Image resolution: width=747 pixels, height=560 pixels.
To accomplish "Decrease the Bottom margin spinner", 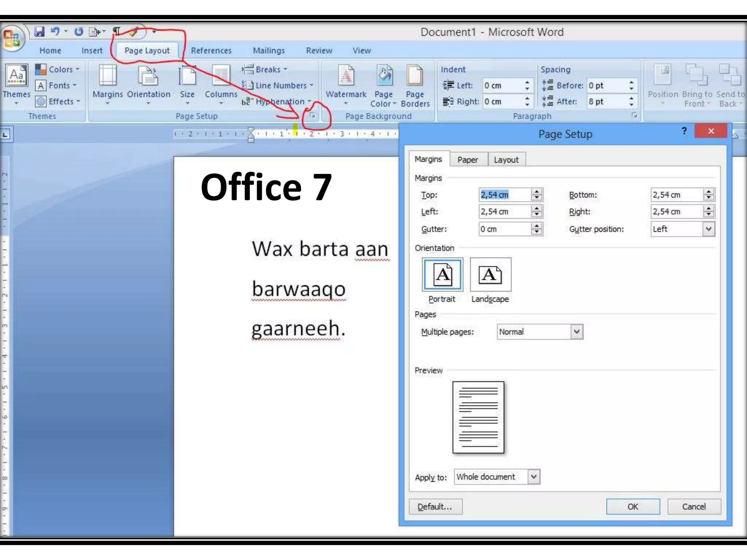I will coord(709,198).
